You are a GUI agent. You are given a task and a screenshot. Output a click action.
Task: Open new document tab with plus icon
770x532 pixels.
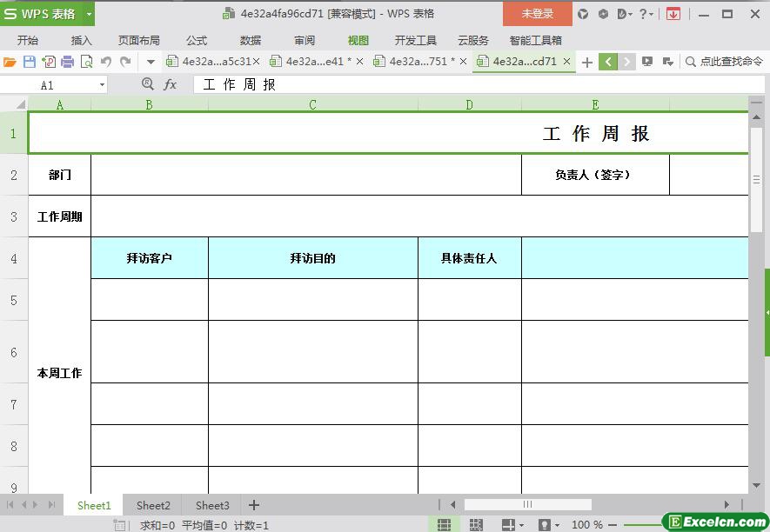click(587, 62)
